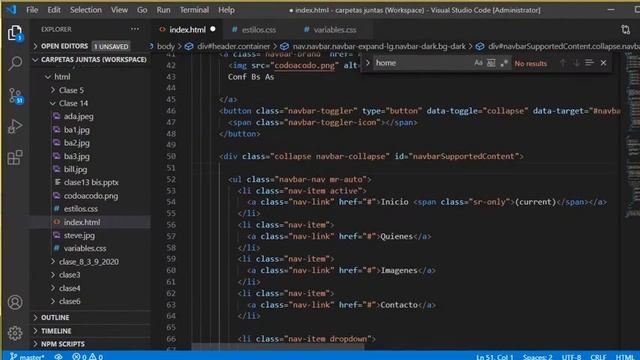Open the Extensions view
The width and height of the screenshot is (640, 360).
15,157
